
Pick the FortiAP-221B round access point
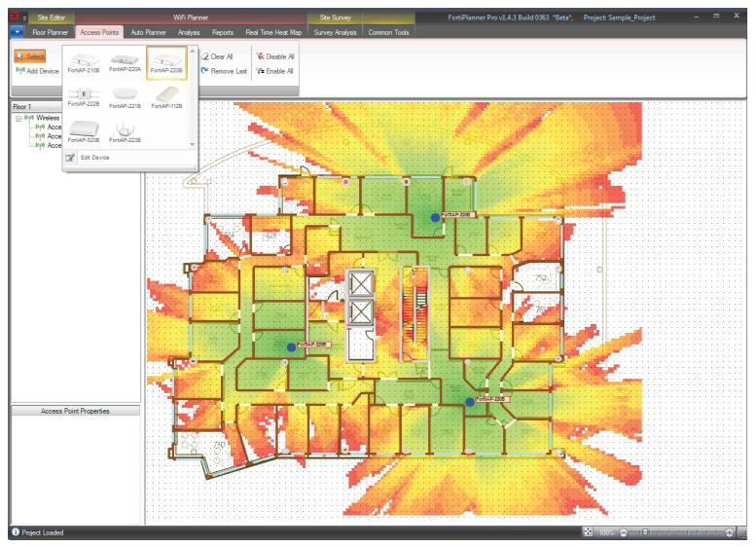[125, 97]
